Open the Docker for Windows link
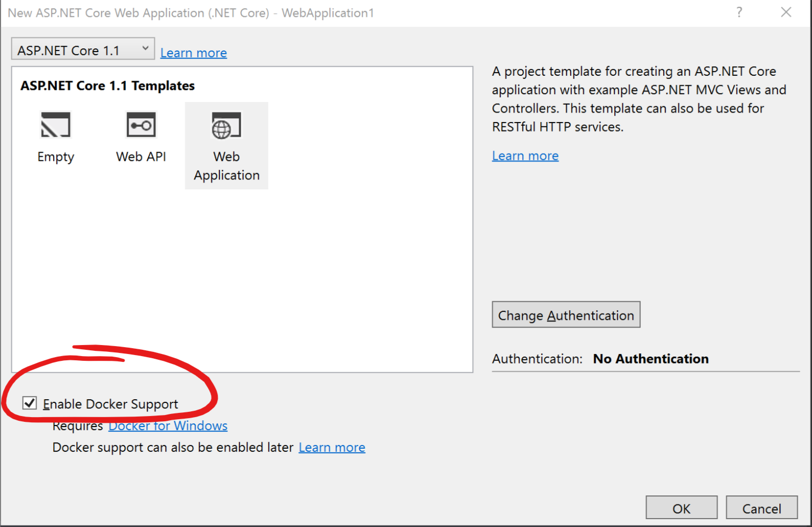The height and width of the screenshot is (527, 812). 168,425
